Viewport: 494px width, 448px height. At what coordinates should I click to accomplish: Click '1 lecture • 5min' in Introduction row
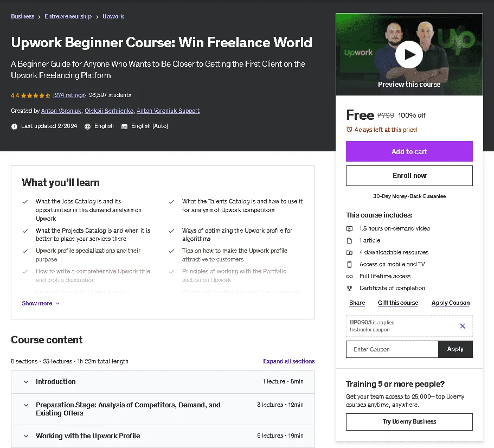[x=283, y=381]
